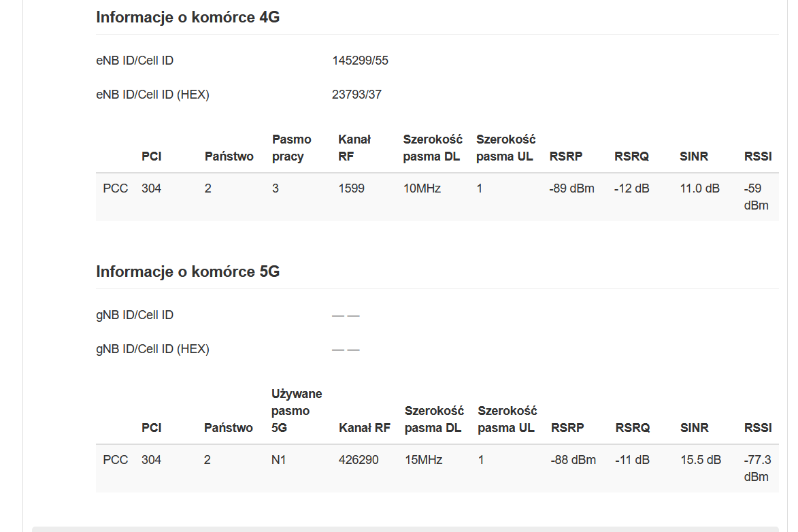798x532 pixels.
Task: Click the "Pasmo pracy" column header
Action: (292, 148)
